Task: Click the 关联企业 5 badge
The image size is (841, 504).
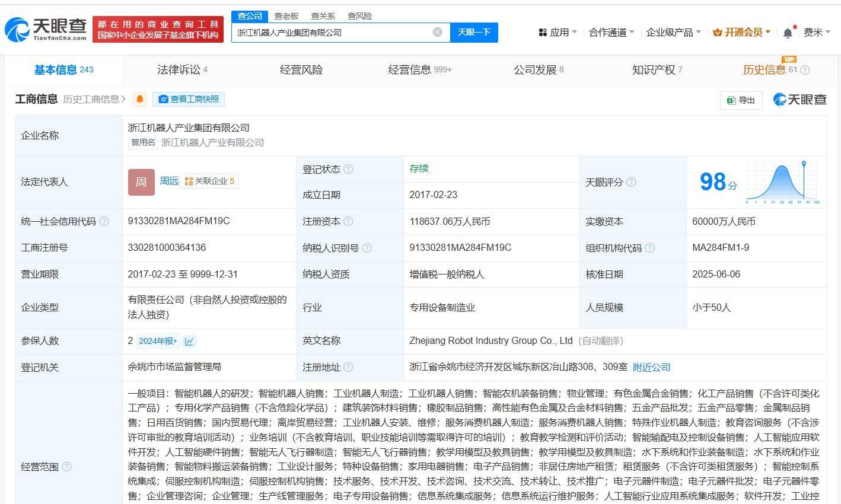Action: coord(209,181)
